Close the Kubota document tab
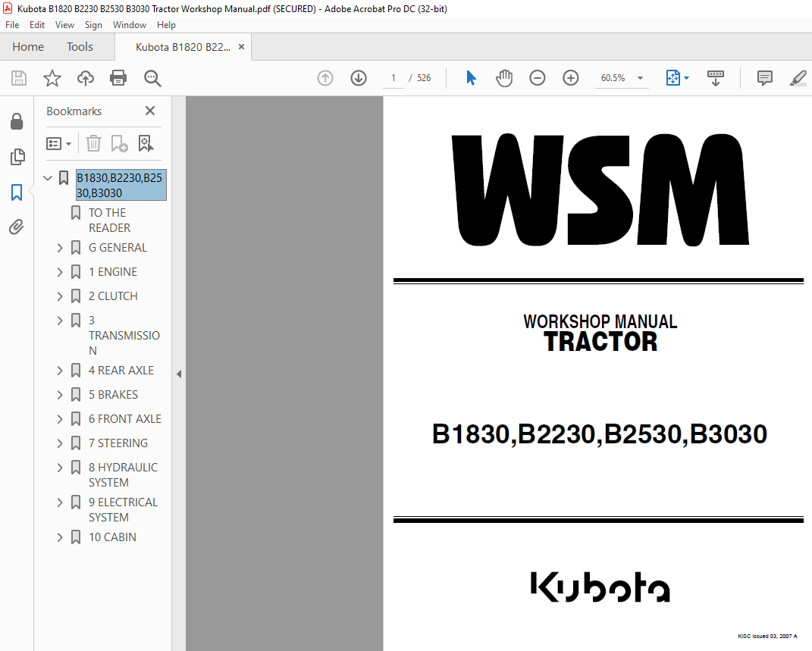The image size is (812, 651). [x=241, y=46]
